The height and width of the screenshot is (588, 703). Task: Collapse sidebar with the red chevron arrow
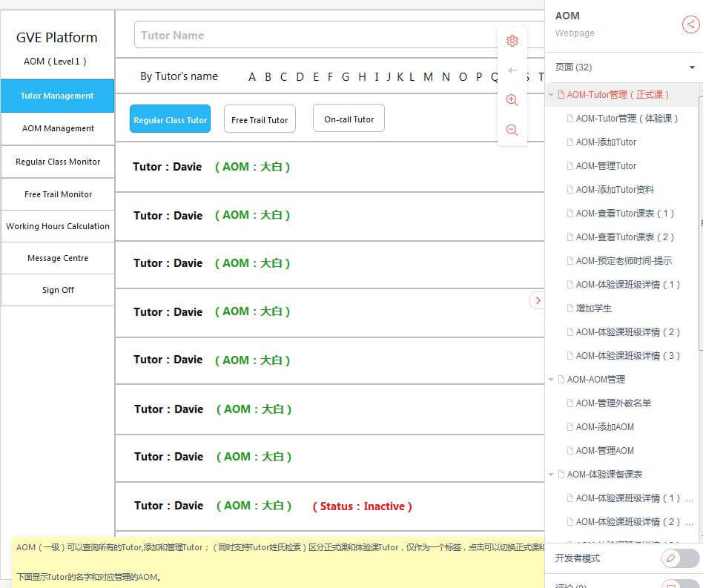coord(538,300)
